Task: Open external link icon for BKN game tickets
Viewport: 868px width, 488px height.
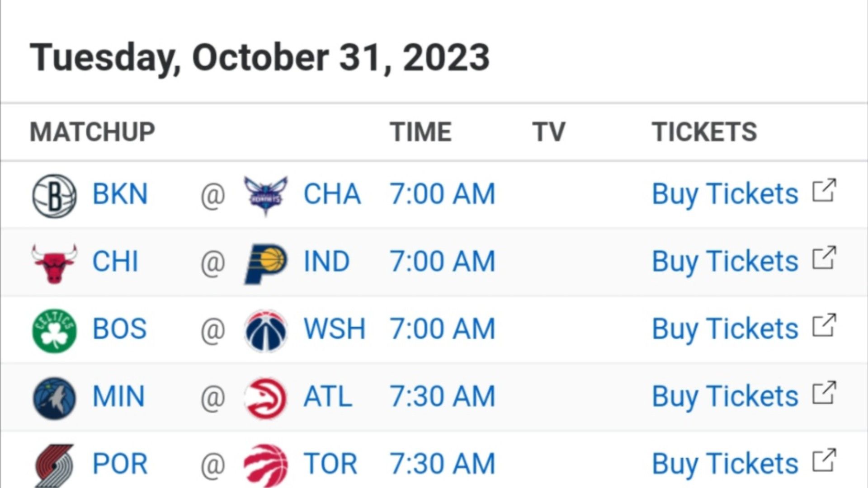Action: 824,191
